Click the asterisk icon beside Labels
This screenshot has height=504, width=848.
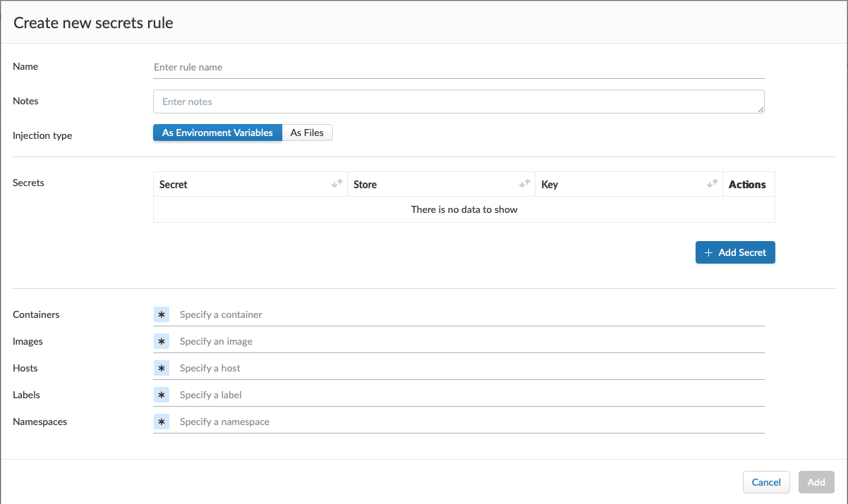(162, 395)
